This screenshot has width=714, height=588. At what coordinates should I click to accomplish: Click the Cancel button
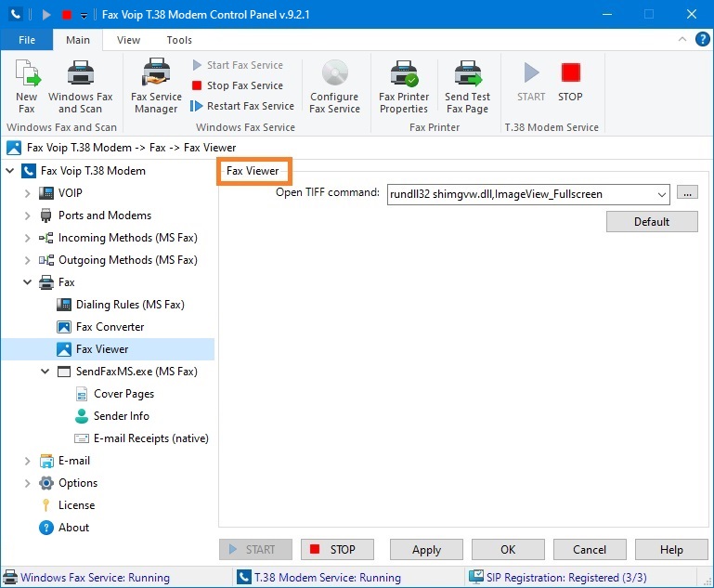click(590, 550)
